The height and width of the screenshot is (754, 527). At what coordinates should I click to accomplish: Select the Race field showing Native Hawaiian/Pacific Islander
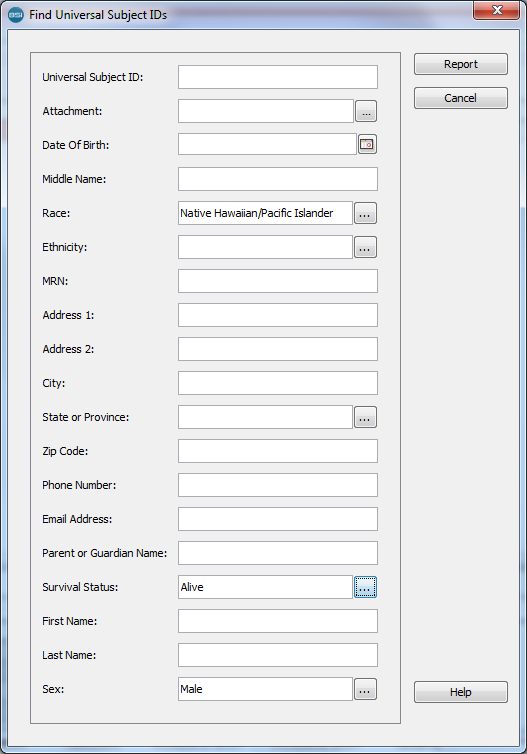[265, 213]
